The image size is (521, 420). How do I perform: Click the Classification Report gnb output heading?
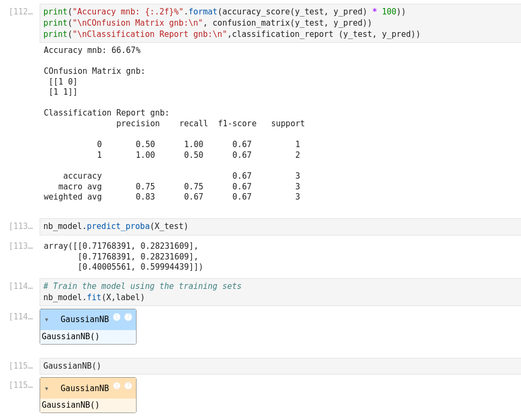click(x=106, y=113)
